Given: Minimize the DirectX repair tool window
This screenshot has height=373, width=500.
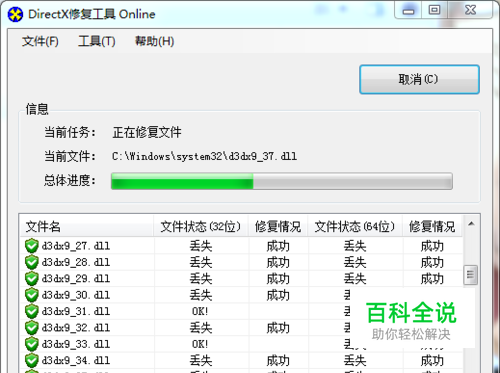Looking at the screenshot, I should pos(408,10).
